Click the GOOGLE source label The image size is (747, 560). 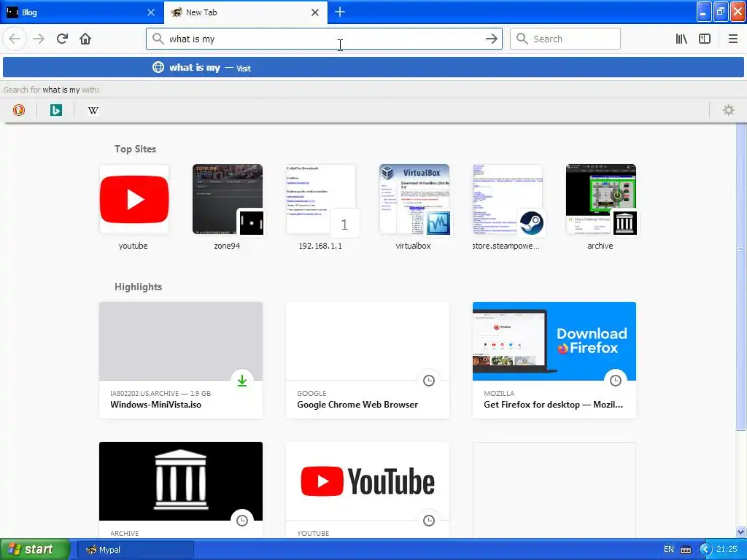tap(311, 393)
